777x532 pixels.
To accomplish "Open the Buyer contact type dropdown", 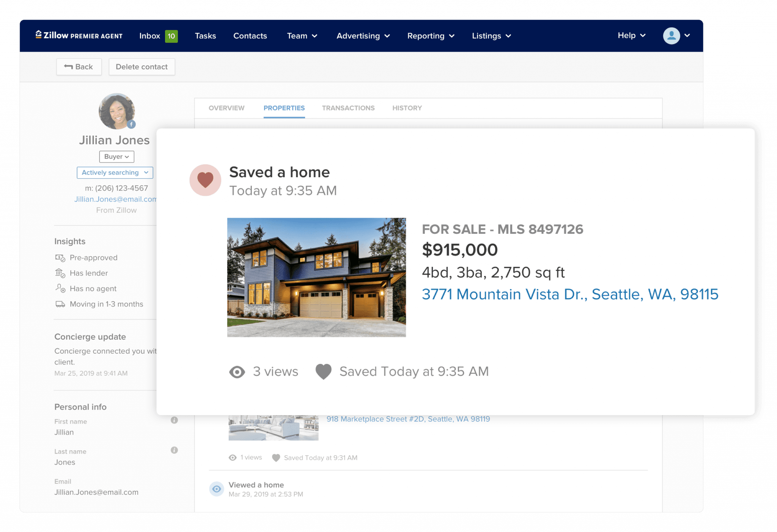I will pyautogui.click(x=116, y=157).
